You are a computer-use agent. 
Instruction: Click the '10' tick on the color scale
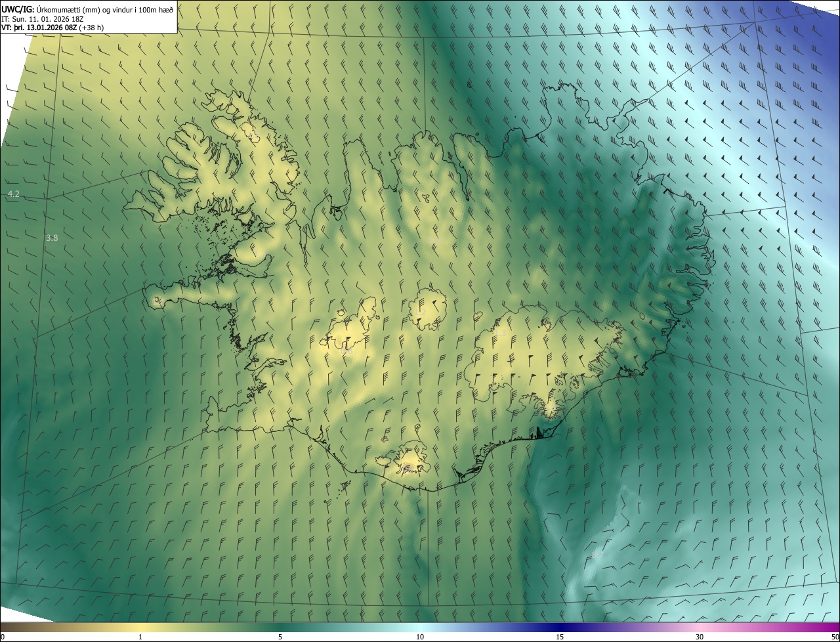coord(420,637)
